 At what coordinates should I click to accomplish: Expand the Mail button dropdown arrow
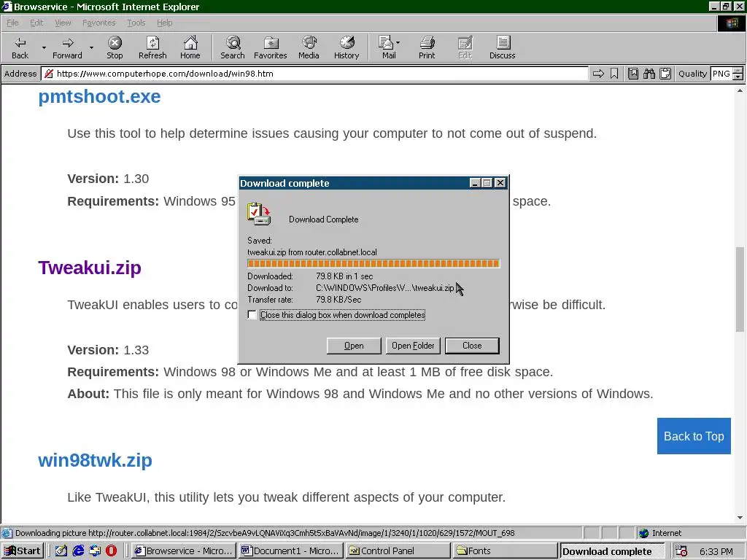pos(398,43)
